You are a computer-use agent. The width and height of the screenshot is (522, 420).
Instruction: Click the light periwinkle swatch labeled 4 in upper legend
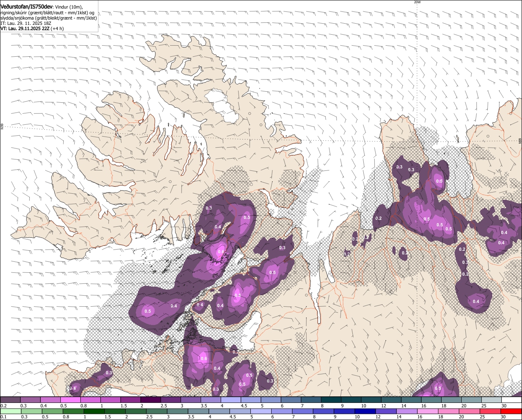231,400
